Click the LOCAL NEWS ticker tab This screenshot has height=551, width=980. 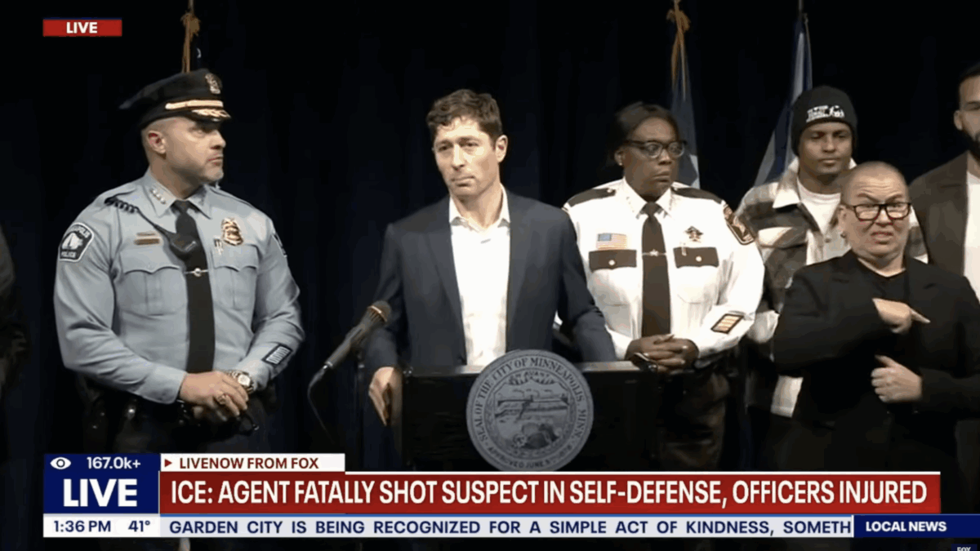click(x=906, y=527)
